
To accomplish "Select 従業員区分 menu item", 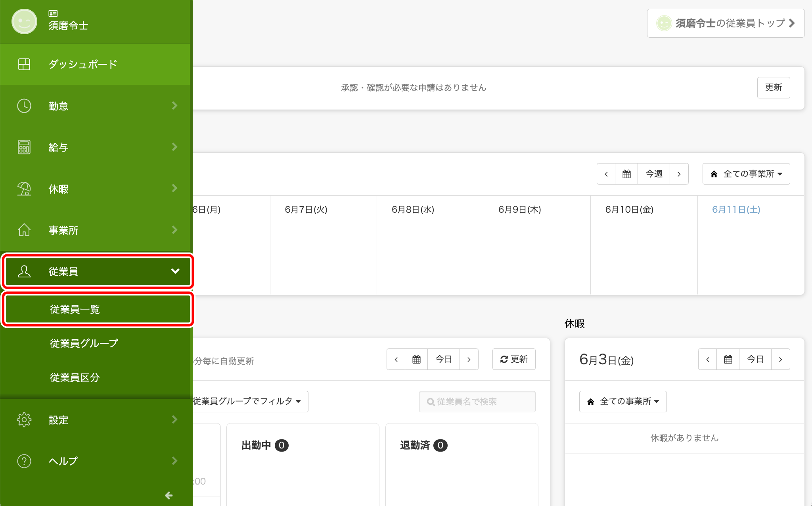I will (x=75, y=377).
